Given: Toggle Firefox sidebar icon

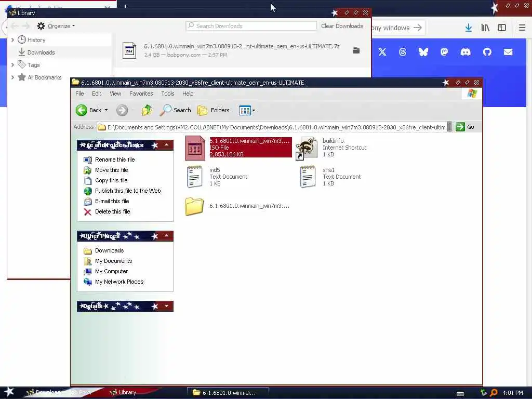Looking at the screenshot, I should 502,28.
